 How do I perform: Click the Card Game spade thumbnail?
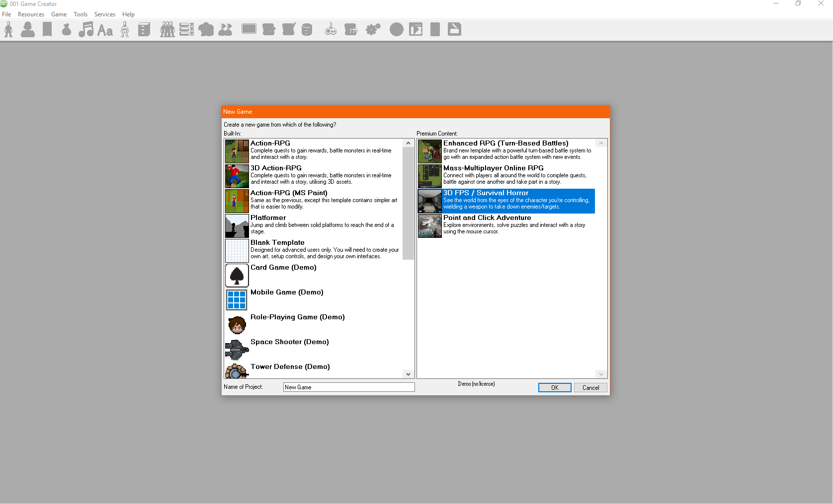point(237,275)
